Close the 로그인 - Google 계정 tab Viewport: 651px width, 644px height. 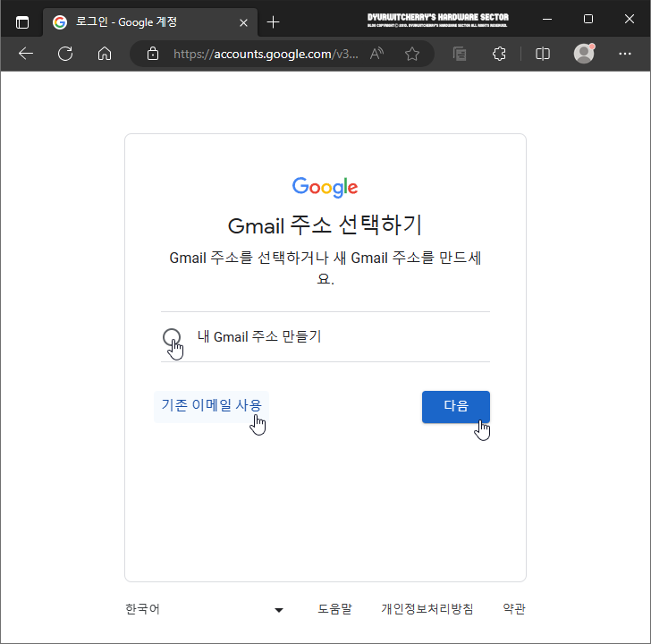click(x=244, y=22)
